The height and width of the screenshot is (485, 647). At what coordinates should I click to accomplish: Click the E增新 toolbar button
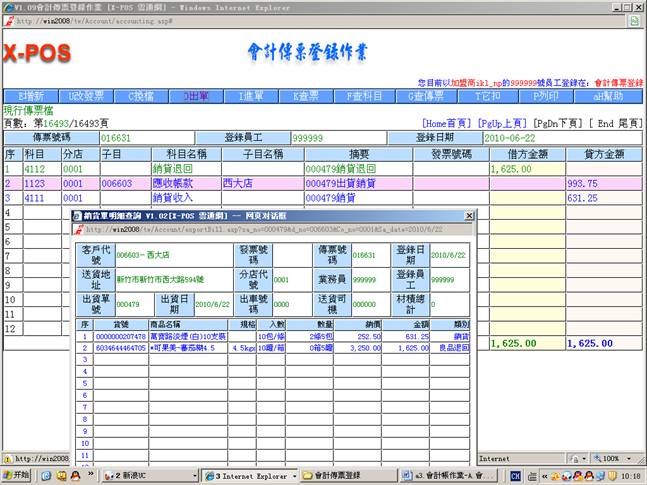coord(31,96)
